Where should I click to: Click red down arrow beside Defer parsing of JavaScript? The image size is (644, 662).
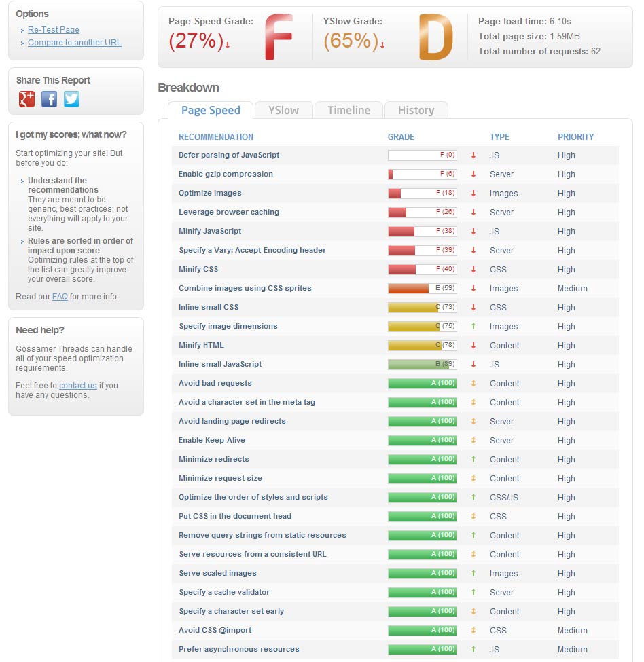(x=473, y=155)
